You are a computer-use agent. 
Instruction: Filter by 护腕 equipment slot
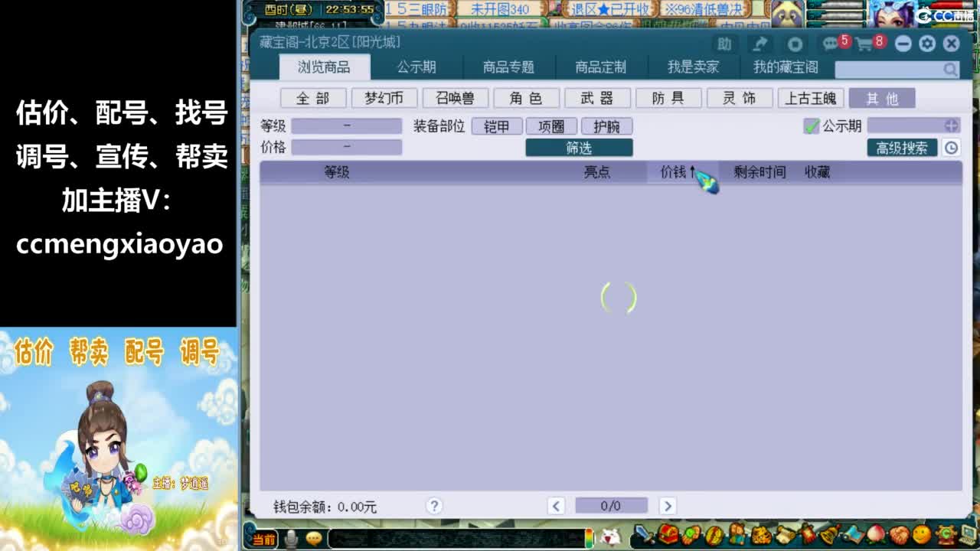tap(606, 126)
